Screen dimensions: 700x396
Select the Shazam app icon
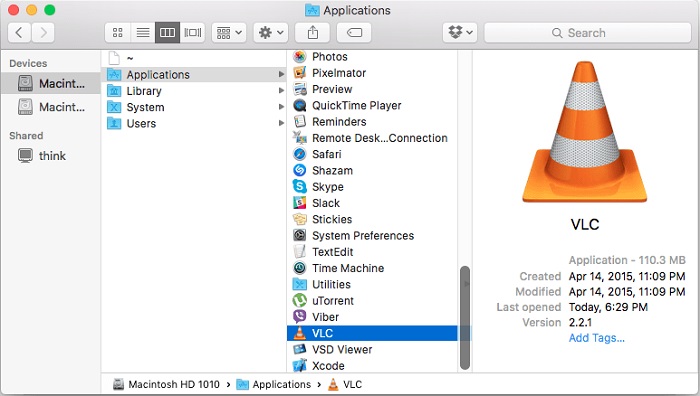(x=300, y=171)
